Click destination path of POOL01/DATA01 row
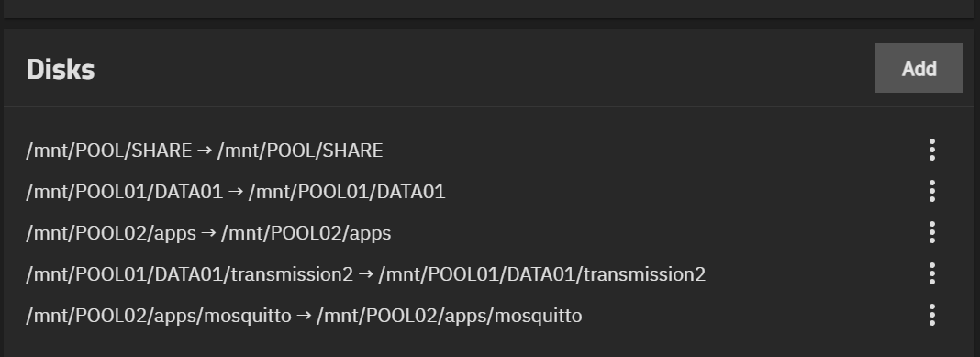This screenshot has height=357, width=980. coord(347,192)
